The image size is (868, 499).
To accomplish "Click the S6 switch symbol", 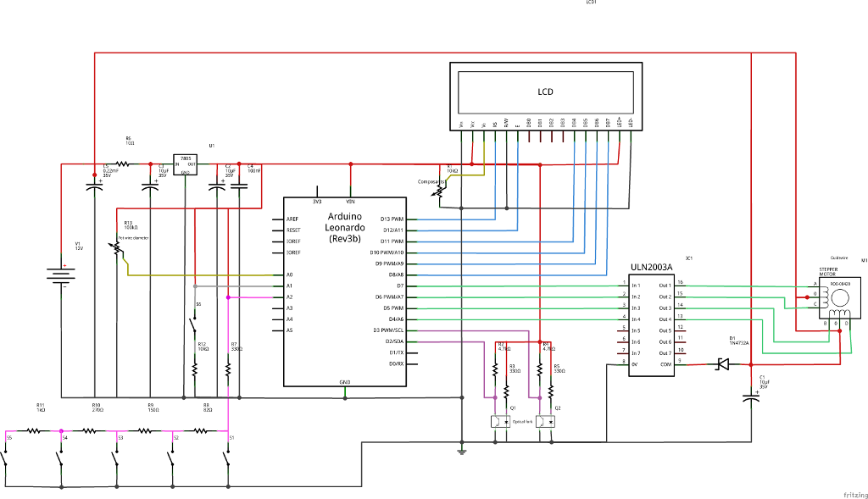I will point(194,325).
